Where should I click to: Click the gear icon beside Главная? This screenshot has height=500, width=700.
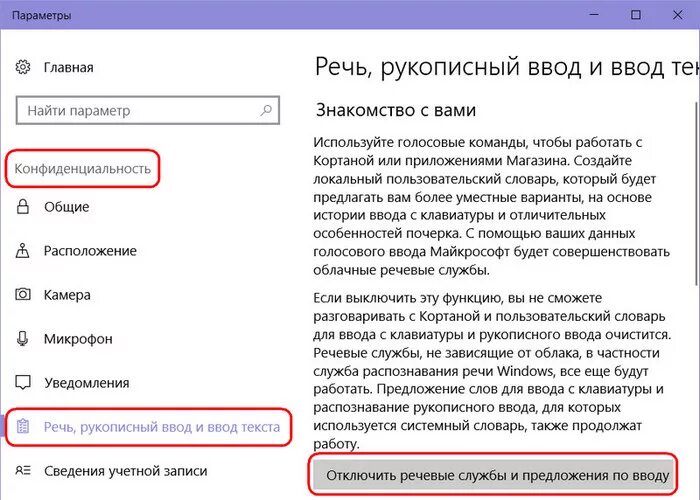tap(23, 67)
